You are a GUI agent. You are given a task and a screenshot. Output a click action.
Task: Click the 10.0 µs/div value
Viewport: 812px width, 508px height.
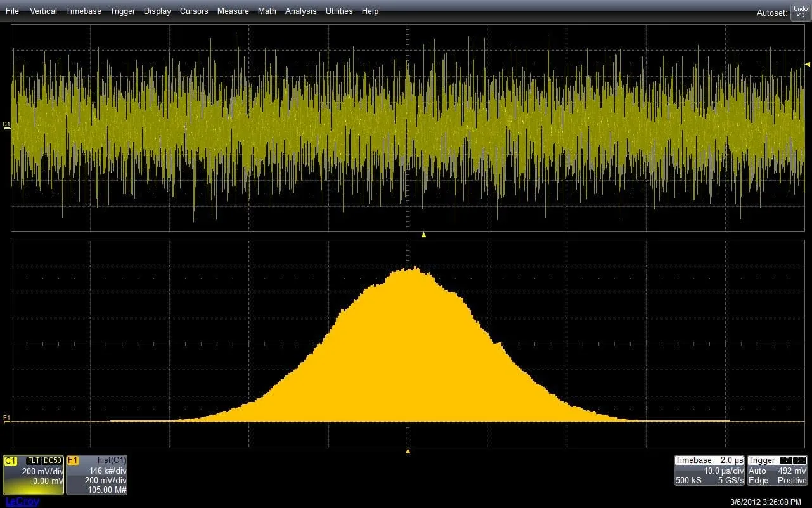[x=724, y=471]
